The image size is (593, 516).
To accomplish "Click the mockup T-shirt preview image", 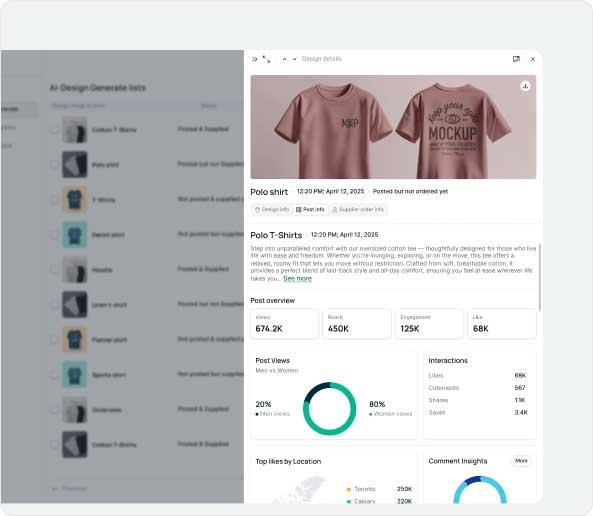I will (x=393, y=127).
